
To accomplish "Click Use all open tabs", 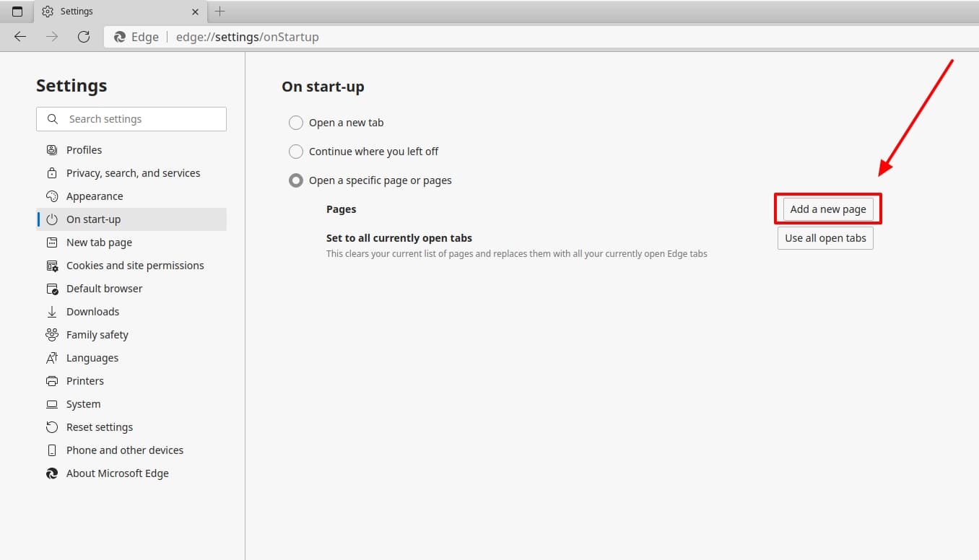I will coord(825,237).
